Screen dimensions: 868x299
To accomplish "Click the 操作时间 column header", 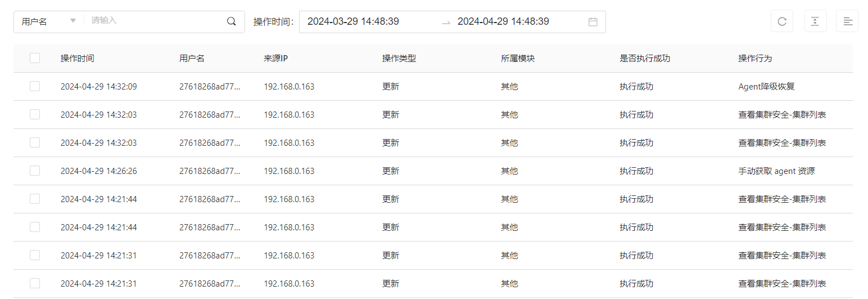I will (x=78, y=59).
